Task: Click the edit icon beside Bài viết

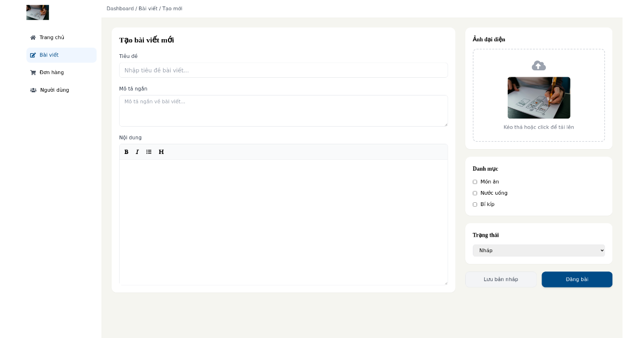Action: (33, 55)
